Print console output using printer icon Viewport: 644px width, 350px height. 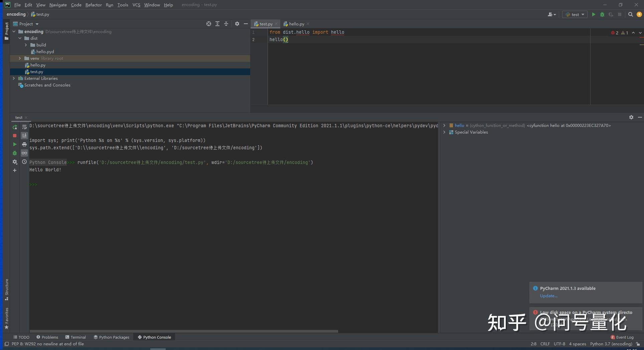click(x=24, y=144)
